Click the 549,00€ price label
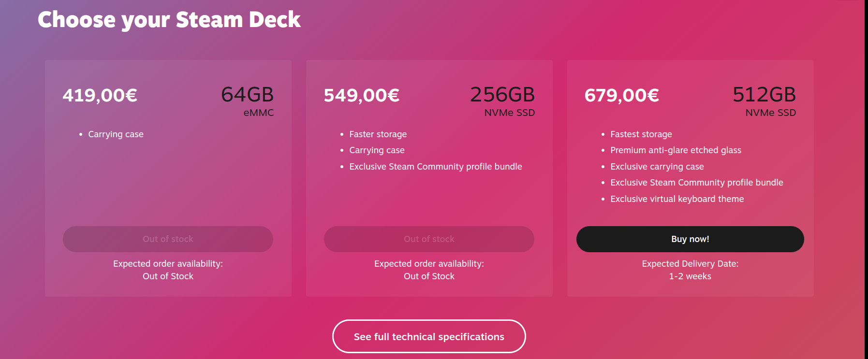The width and height of the screenshot is (868, 359). click(x=361, y=96)
